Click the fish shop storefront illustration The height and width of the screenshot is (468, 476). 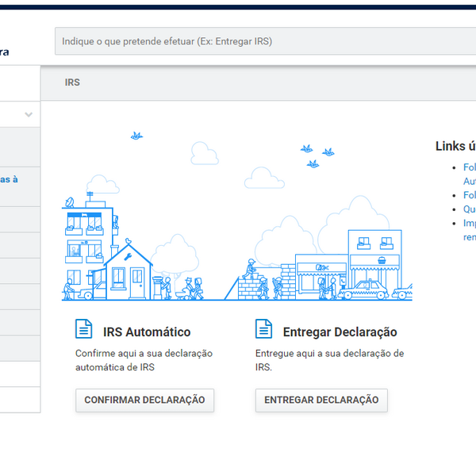pos(321,274)
